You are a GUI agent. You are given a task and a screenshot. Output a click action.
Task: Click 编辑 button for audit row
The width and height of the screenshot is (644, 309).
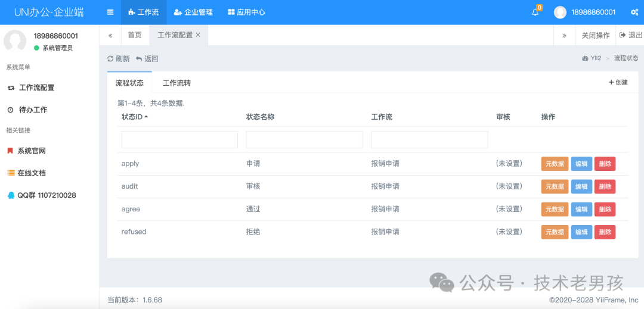click(x=581, y=186)
